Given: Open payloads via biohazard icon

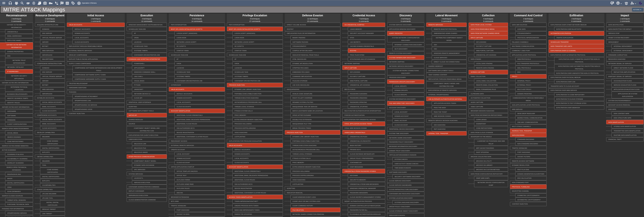Looking at the screenshot, I should coord(16,3).
